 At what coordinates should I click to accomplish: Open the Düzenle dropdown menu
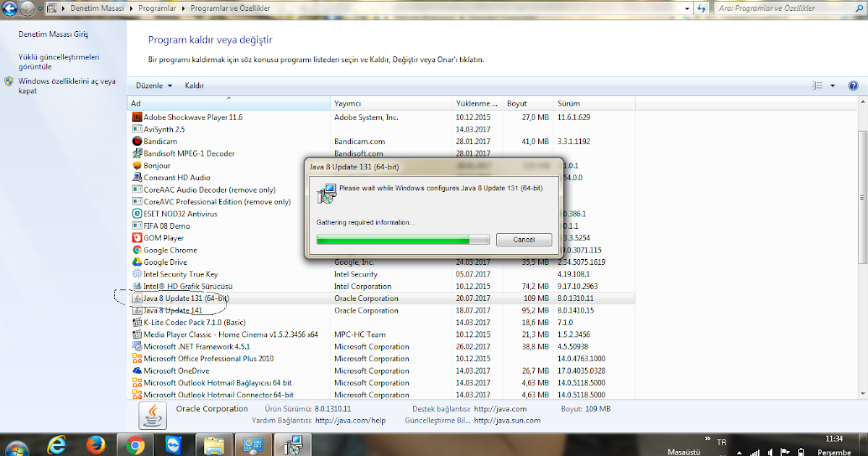154,85
